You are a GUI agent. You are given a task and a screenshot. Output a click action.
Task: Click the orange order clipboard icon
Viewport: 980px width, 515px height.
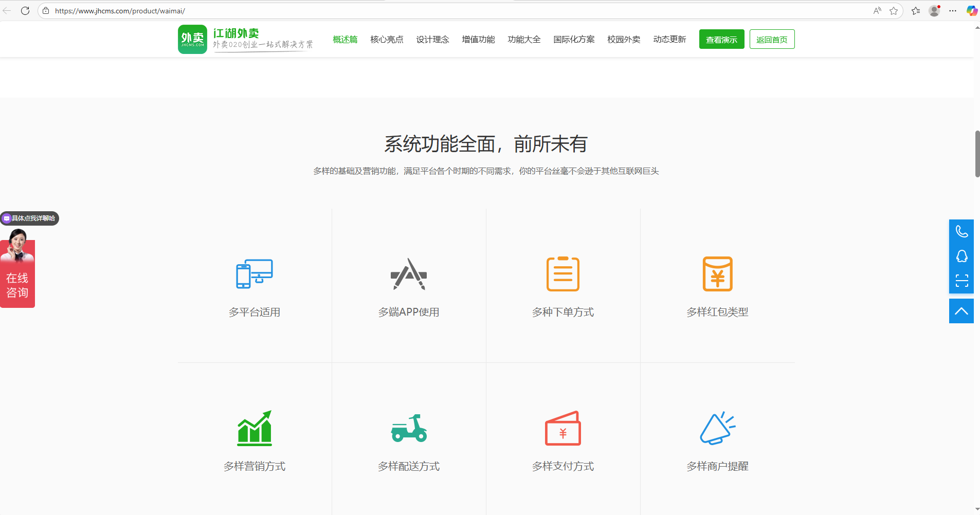562,274
